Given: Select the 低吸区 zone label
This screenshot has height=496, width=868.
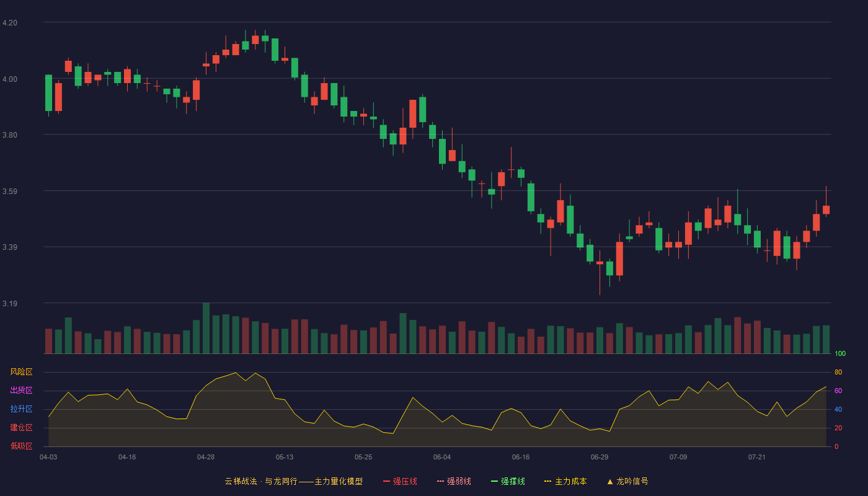Looking at the screenshot, I should tap(21, 446).
